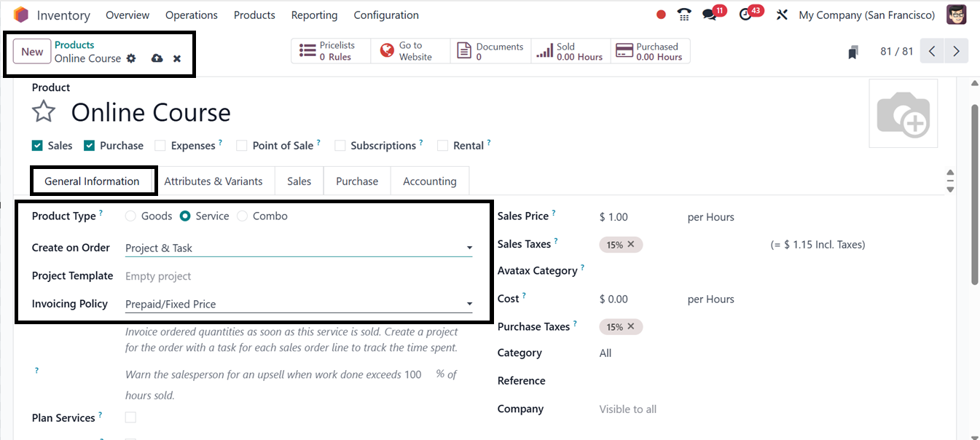Upload product image via camera placeholder

[903, 114]
